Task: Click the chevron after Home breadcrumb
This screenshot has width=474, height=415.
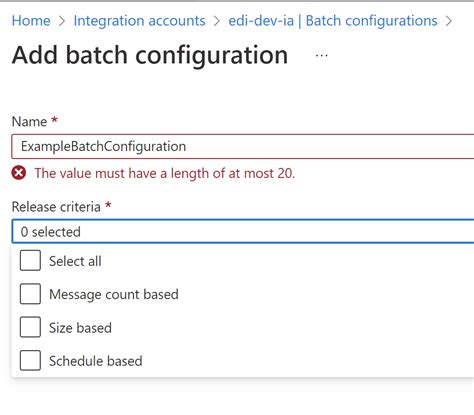Action: (62, 21)
